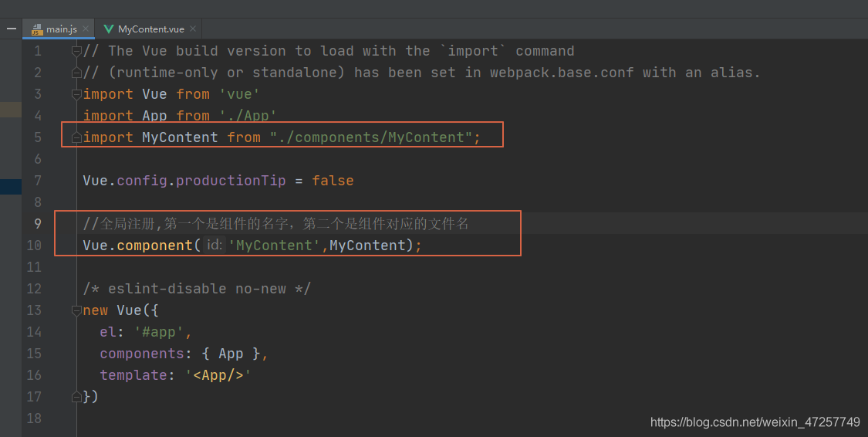
Task: Click the 'id:' parameter hint on line 10
Action: coord(214,245)
